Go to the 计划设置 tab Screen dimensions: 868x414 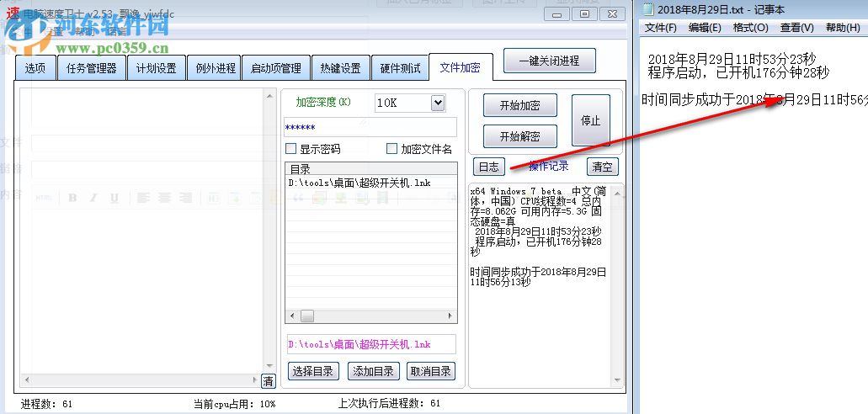tap(156, 69)
